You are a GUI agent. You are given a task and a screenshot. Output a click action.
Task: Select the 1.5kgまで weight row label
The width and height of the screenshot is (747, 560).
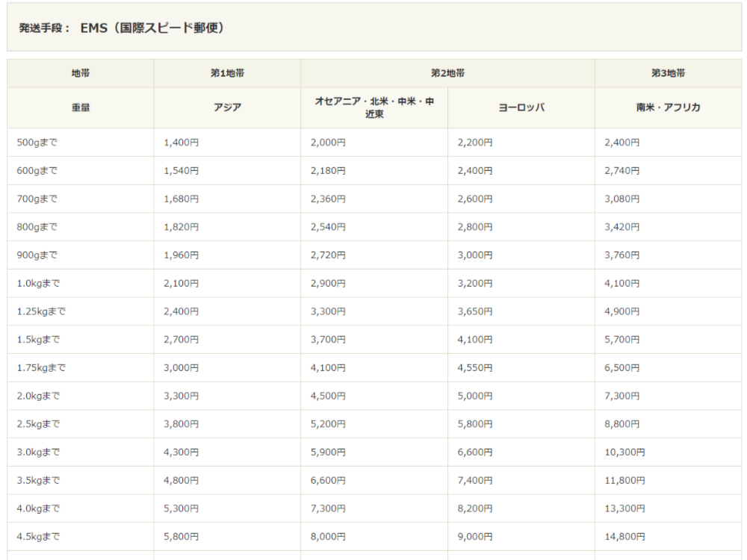[x=39, y=340]
